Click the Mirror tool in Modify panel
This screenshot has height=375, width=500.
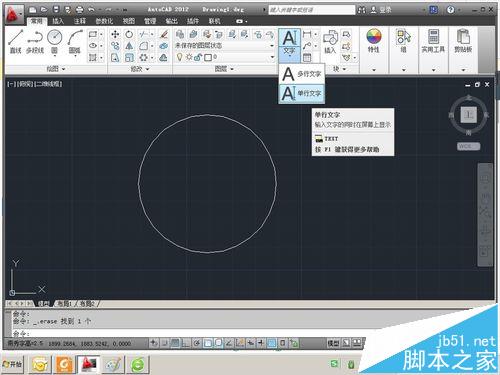tap(129, 46)
